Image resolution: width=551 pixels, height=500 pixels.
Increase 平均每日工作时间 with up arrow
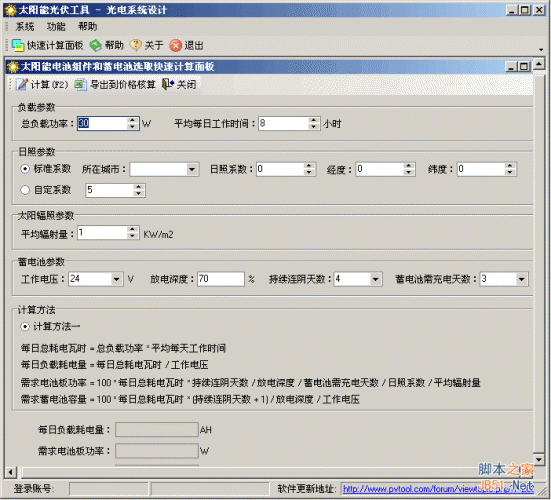pyautogui.click(x=313, y=120)
